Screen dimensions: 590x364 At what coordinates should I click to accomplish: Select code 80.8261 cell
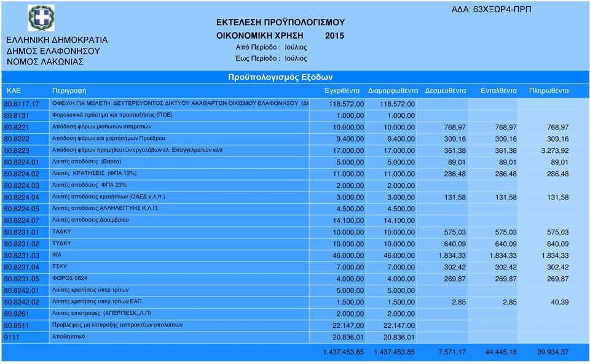coord(25,313)
